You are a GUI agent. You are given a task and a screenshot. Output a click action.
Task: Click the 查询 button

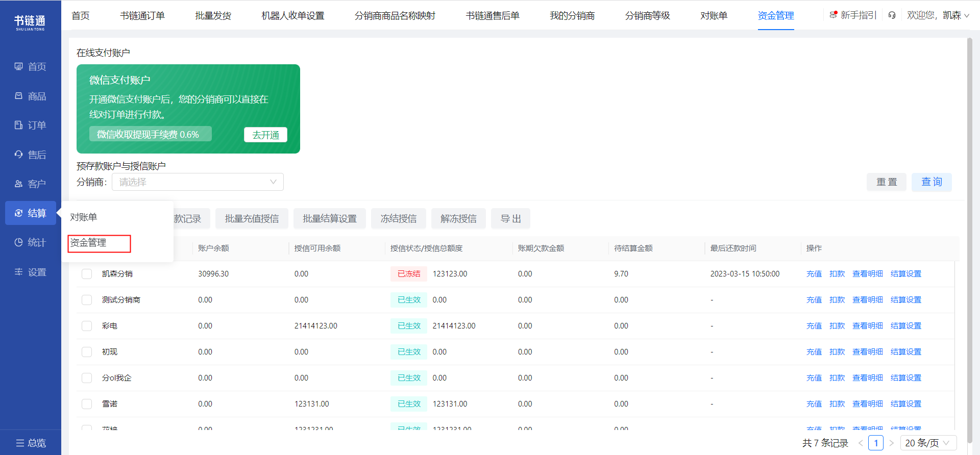coord(932,182)
